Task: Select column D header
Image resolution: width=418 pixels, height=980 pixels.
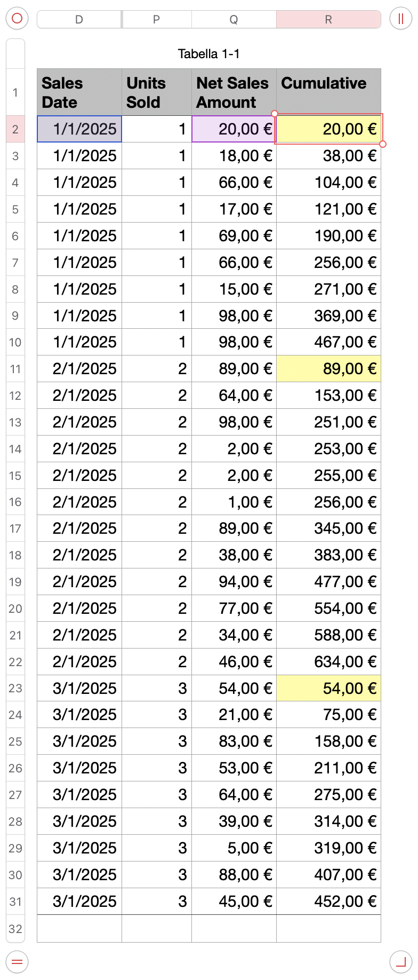Action: point(79,20)
